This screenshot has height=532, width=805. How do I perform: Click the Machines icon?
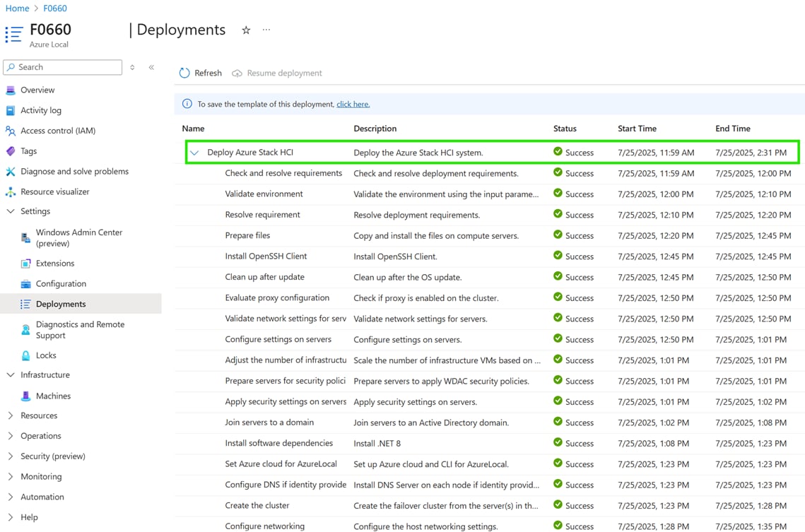(x=25, y=396)
